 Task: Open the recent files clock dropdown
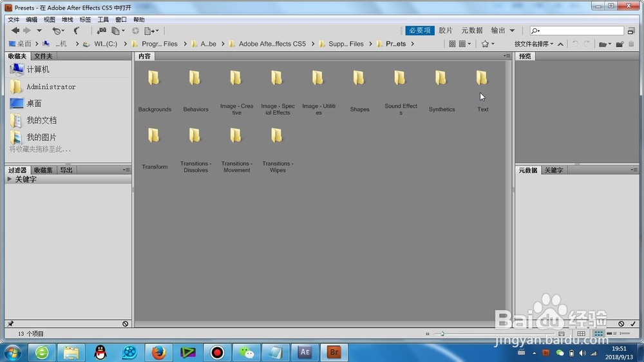(58, 31)
